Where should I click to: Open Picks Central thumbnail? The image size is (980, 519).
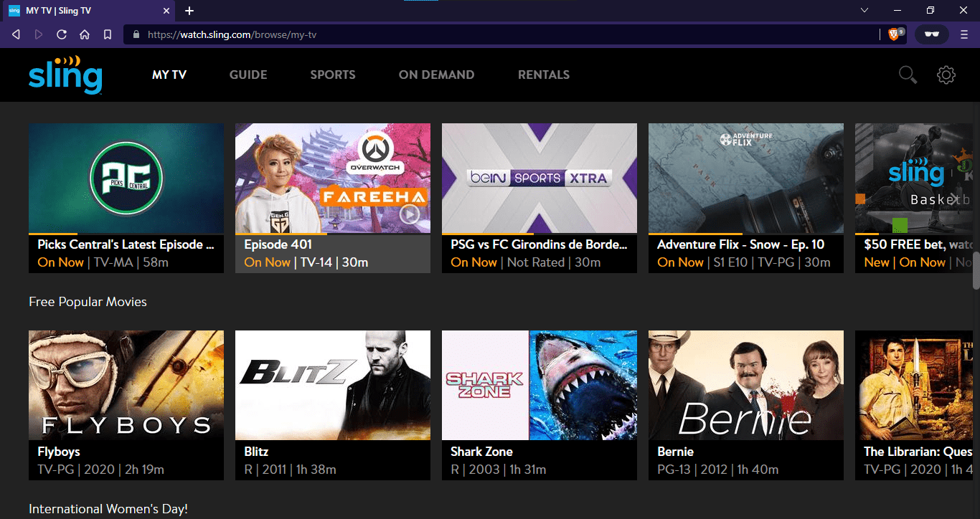tap(126, 178)
